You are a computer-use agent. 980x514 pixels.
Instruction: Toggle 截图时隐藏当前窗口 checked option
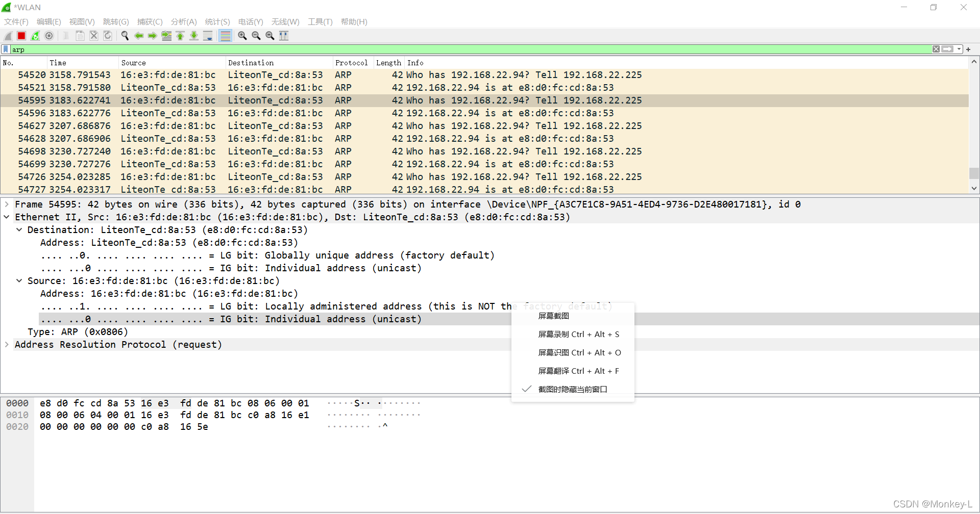coord(573,390)
